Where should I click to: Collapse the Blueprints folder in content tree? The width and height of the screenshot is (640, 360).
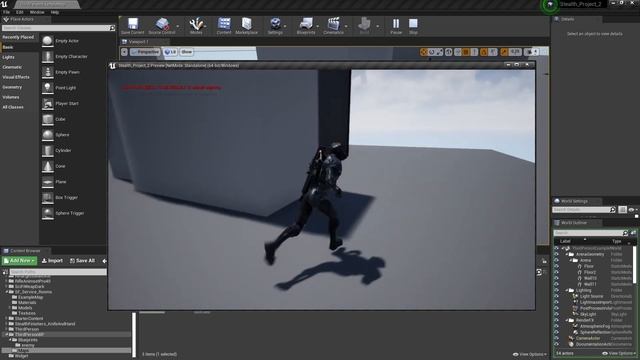point(10,340)
